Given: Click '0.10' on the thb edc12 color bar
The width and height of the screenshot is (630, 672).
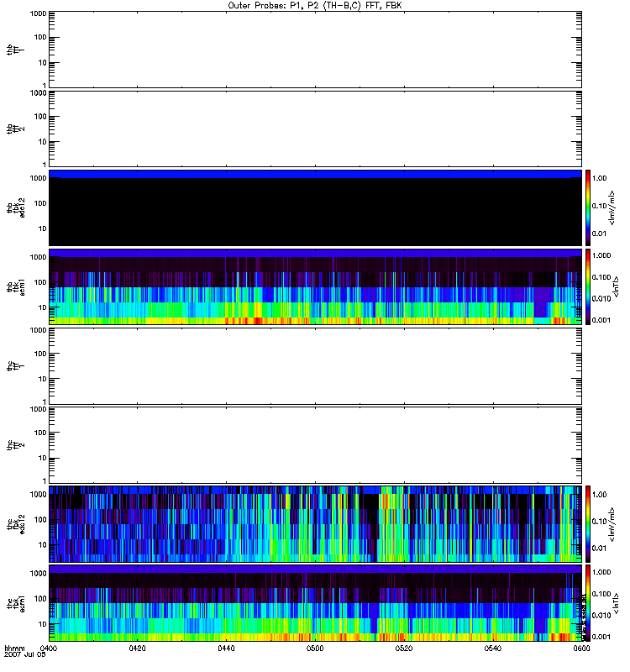Looking at the screenshot, I should (x=599, y=206).
